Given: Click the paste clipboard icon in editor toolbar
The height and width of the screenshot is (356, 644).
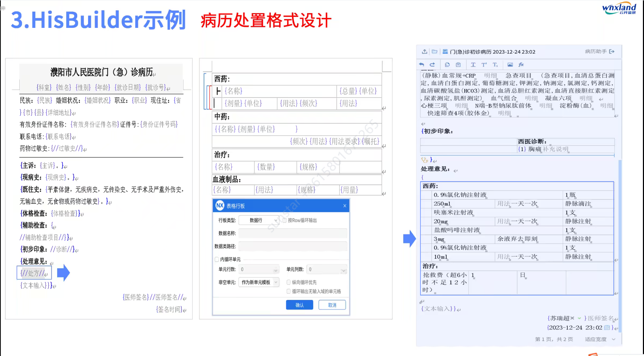Looking at the screenshot, I should [x=458, y=65].
